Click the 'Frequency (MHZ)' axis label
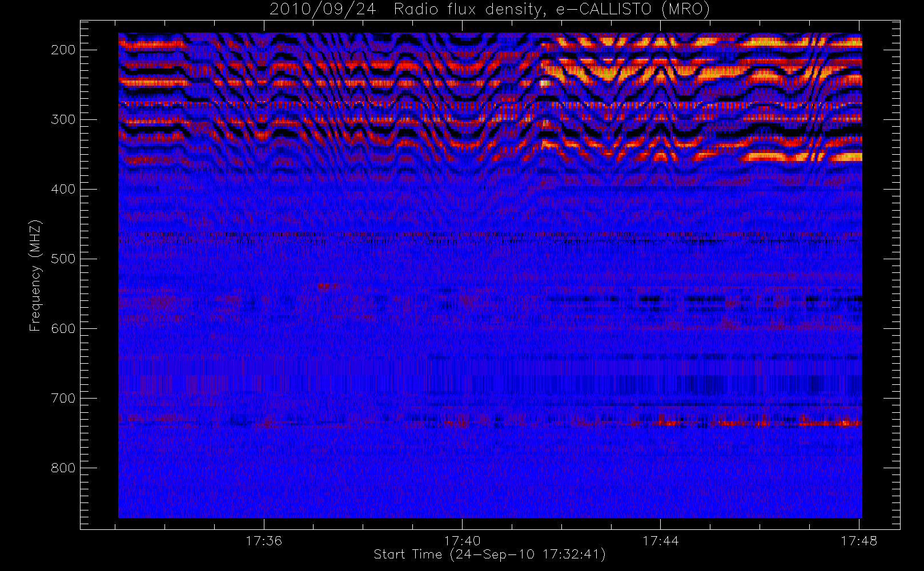 (35, 275)
